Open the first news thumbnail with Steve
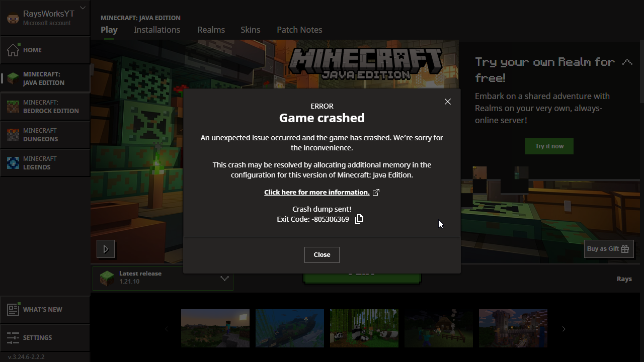This screenshot has height=362, width=644. (x=215, y=328)
